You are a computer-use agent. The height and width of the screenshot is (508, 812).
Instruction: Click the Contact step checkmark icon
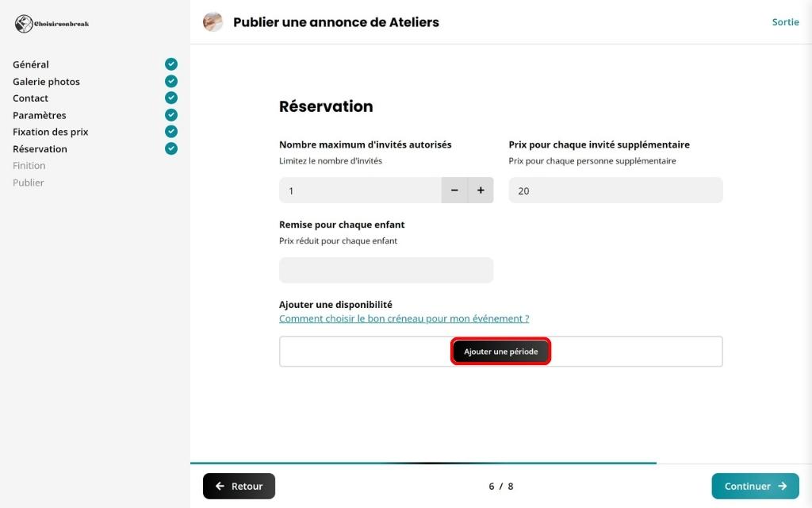pyautogui.click(x=171, y=98)
